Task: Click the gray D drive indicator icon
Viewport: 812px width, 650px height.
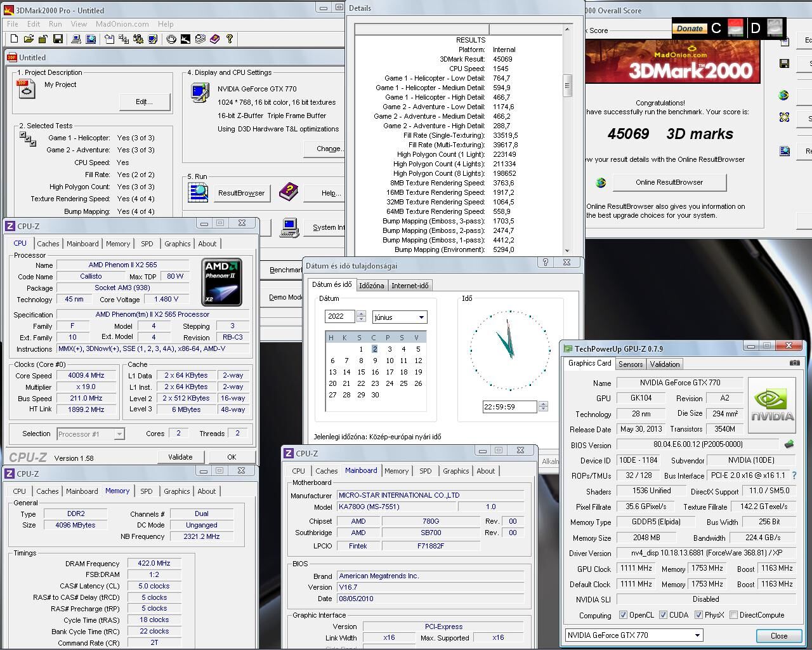Action: pyautogui.click(x=775, y=27)
